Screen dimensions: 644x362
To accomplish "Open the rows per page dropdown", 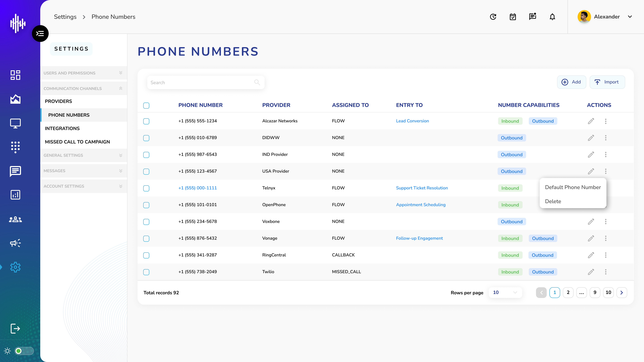I will [x=505, y=292].
